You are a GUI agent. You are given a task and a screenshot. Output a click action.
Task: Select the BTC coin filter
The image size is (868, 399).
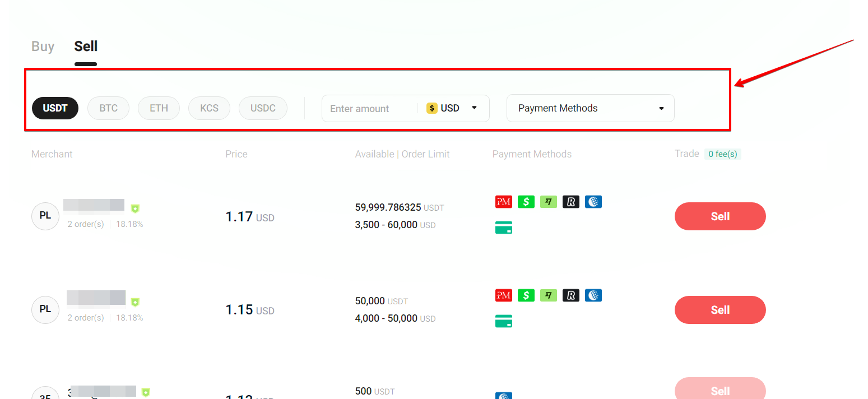point(109,108)
